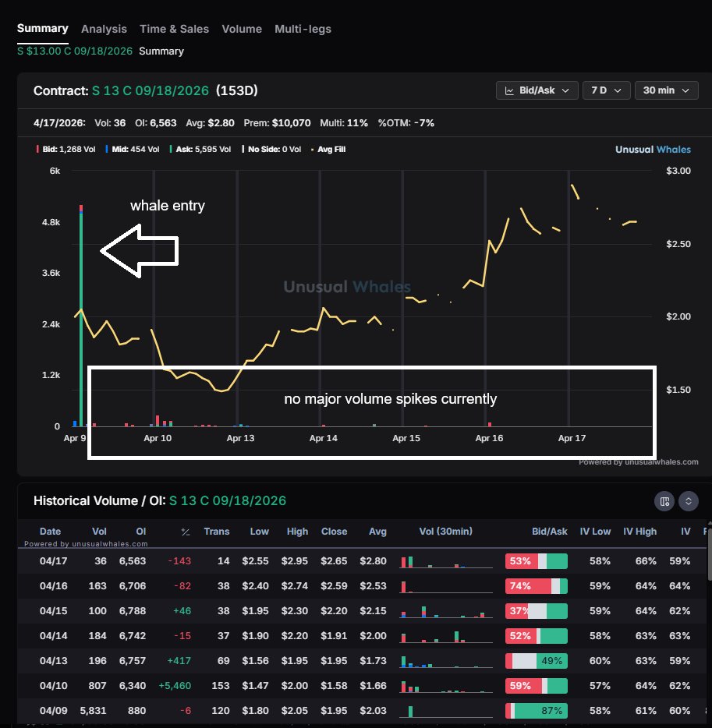The height and width of the screenshot is (728, 712).
Task: Open the Bid/Ask chart type dropdown
Action: pos(537,90)
